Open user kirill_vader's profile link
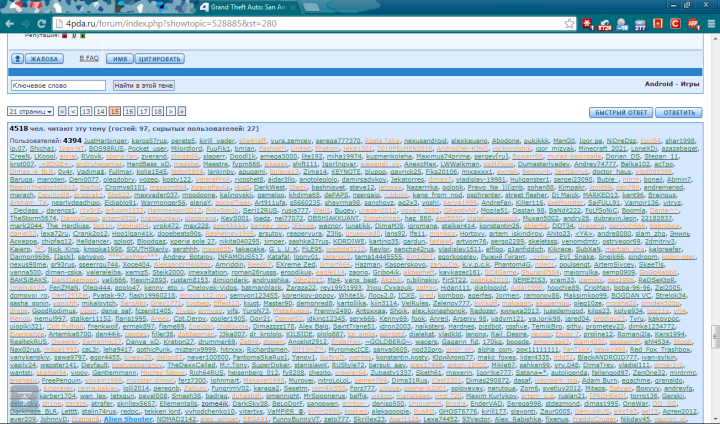Viewport: 720px width, 424px height. 217,141
